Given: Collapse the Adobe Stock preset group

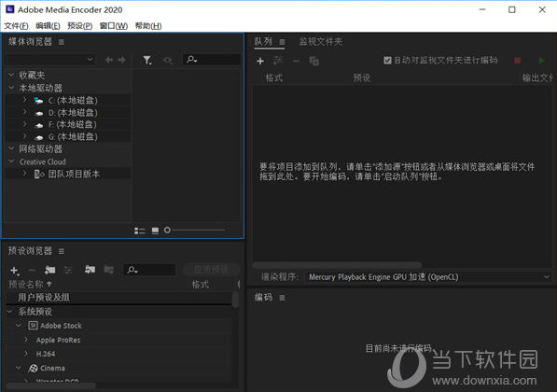Looking at the screenshot, I should click(18, 326).
